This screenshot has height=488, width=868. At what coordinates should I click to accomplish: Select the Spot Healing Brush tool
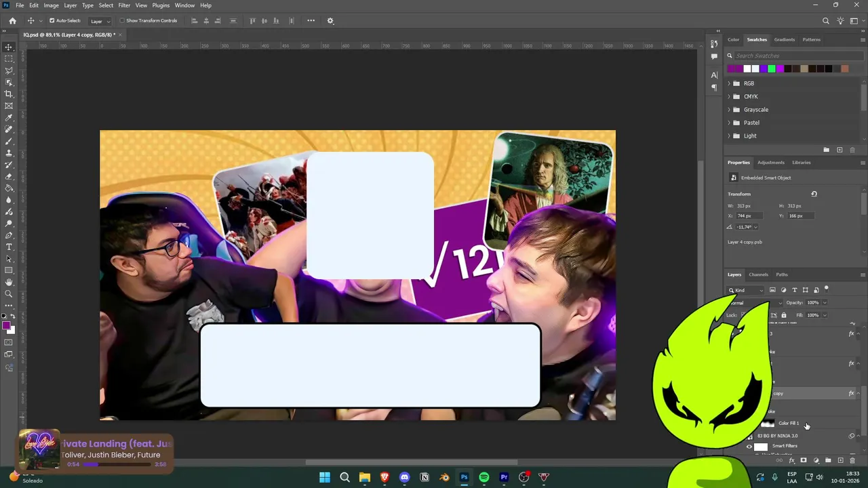tap(9, 129)
